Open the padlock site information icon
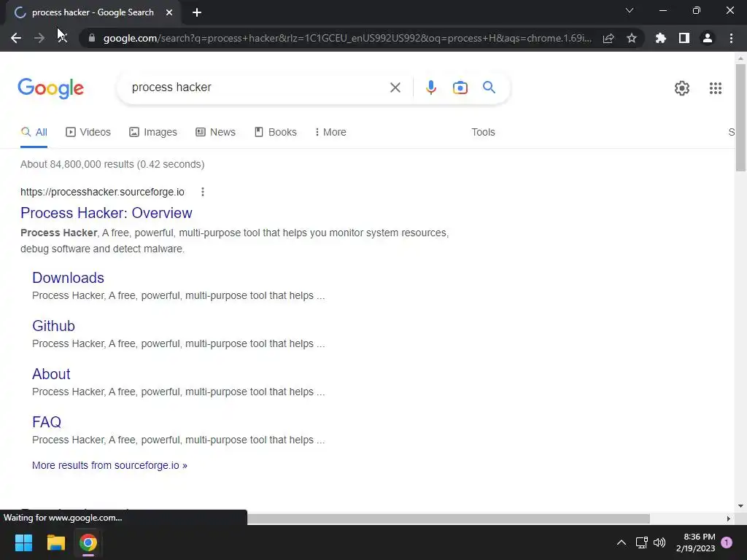Image resolution: width=747 pixels, height=560 pixels. pyautogui.click(x=92, y=38)
